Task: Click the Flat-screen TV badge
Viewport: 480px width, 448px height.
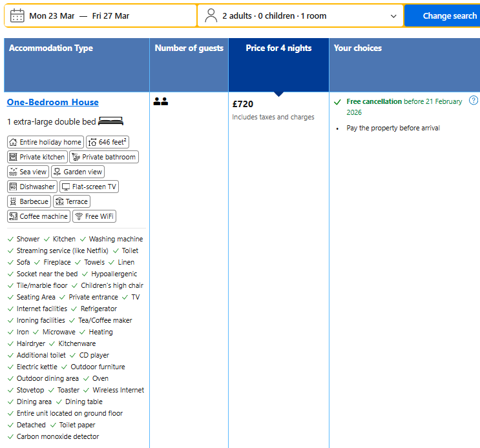Action: (x=89, y=187)
